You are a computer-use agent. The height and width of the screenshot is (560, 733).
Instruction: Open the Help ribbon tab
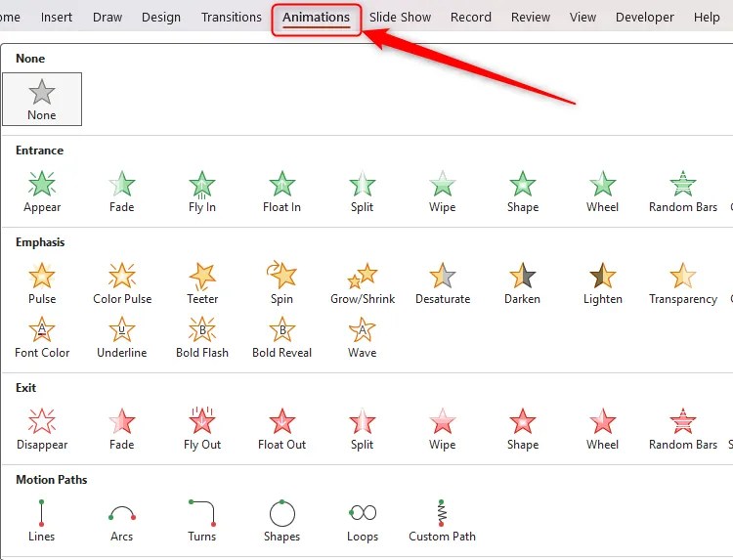pyautogui.click(x=707, y=18)
